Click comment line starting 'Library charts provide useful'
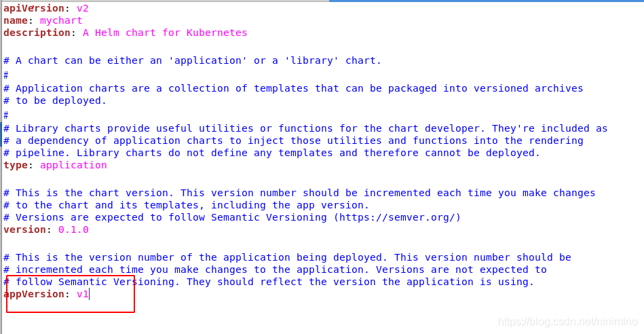 point(305,128)
